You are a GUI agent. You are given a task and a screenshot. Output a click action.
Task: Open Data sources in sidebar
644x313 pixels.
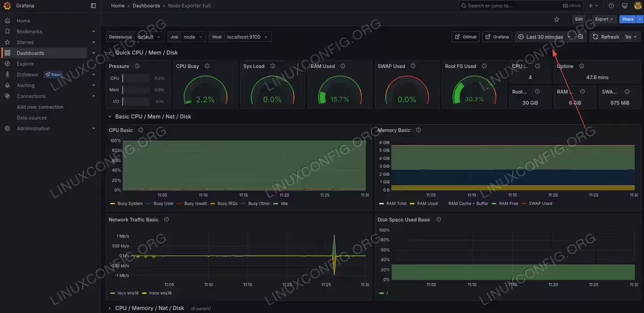point(32,117)
